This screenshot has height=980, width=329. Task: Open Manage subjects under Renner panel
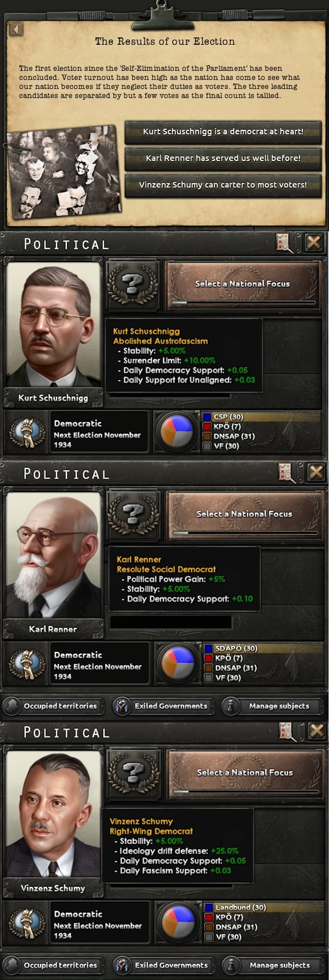click(x=271, y=706)
